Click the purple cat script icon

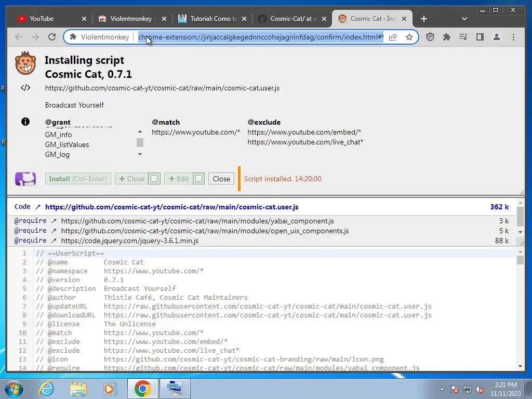point(25,179)
